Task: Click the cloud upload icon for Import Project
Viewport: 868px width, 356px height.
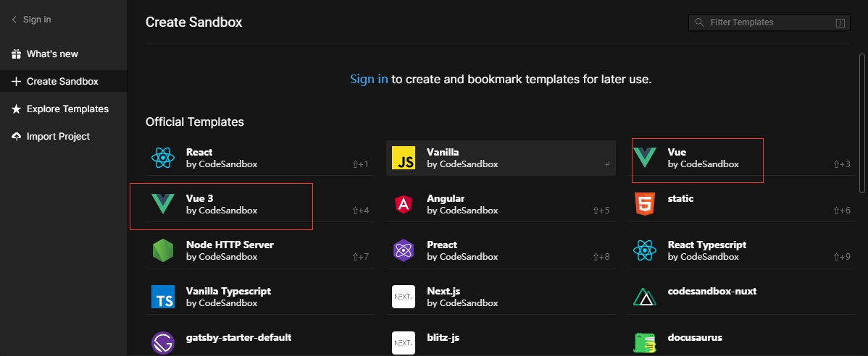Action: (16, 136)
